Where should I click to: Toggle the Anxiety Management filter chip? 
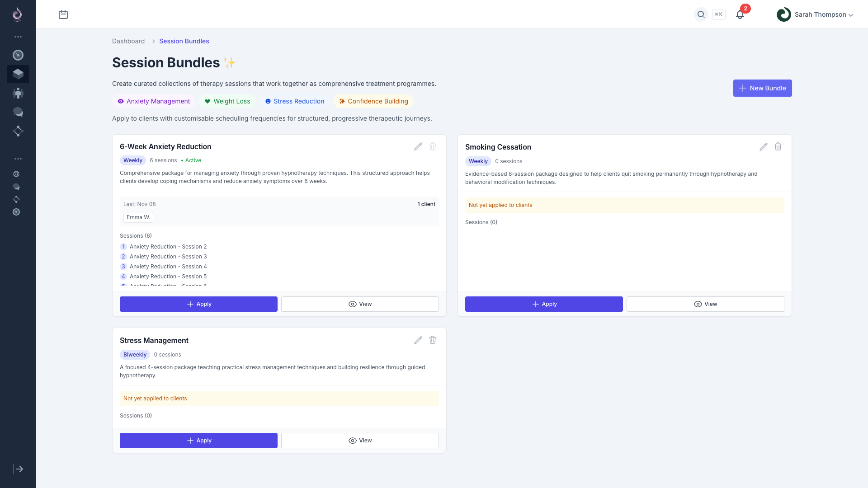click(153, 101)
